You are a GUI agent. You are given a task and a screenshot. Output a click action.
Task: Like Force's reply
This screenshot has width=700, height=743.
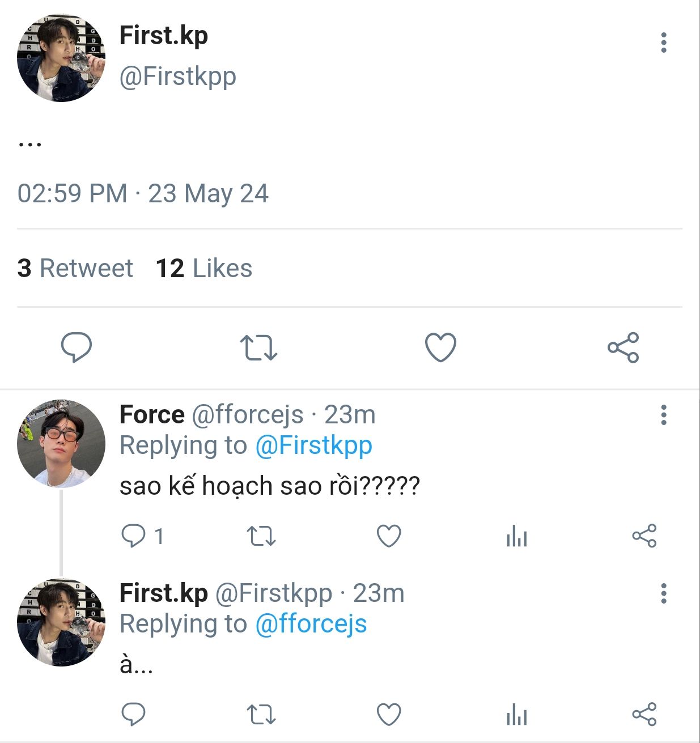(x=389, y=536)
